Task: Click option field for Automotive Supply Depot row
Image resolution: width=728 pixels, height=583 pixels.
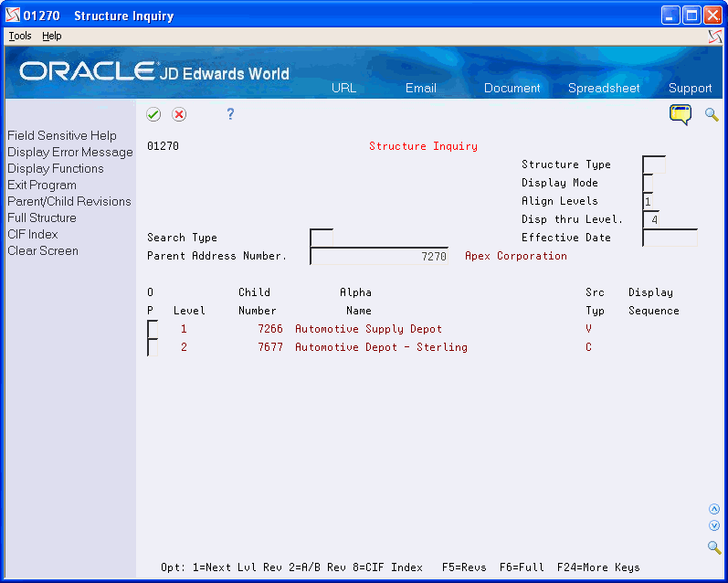Action: tap(153, 329)
